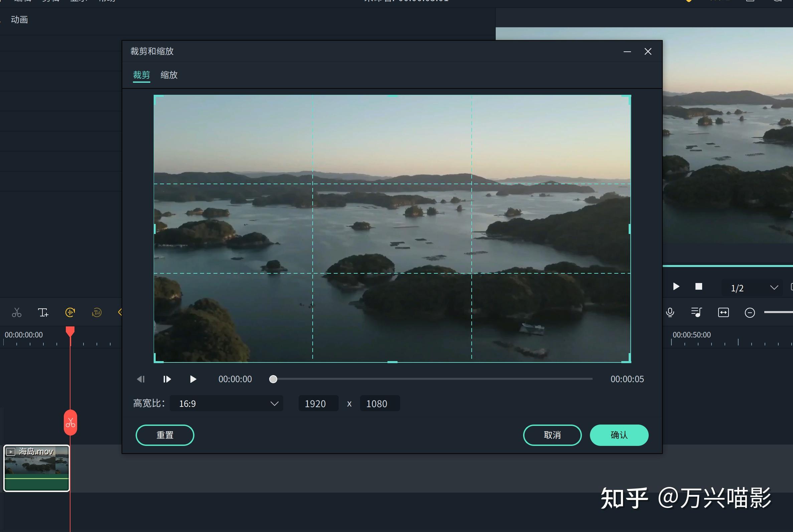Viewport: 793px width, 532px height.
Task: Switch to the 缩放 tab
Action: click(169, 75)
